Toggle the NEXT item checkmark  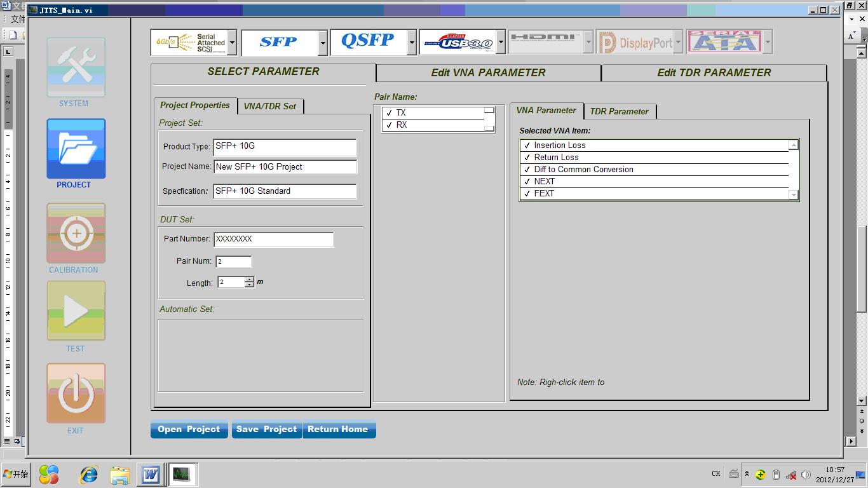tap(527, 182)
